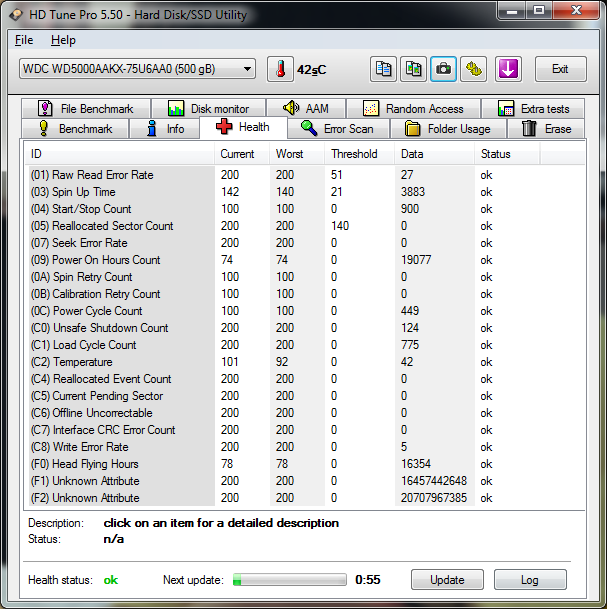607x609 pixels.
Task: Switch to the File Benchmark tab
Action: pyautogui.click(x=86, y=108)
